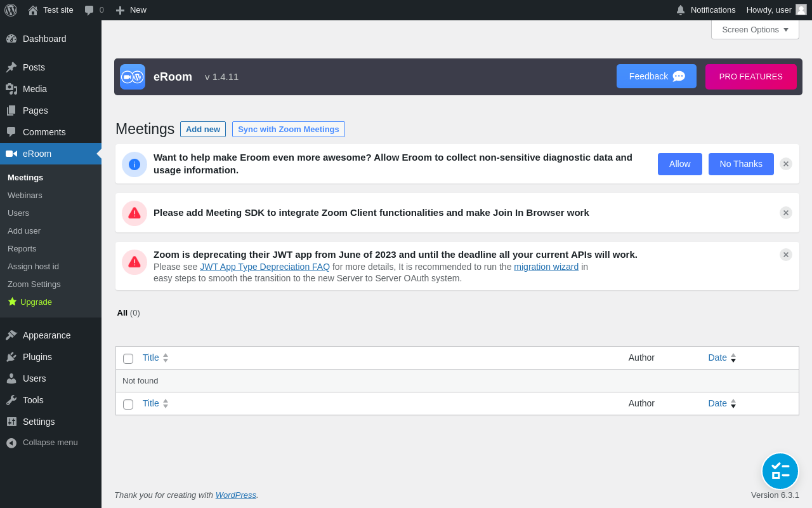The width and height of the screenshot is (812, 508).
Task: Open the Plugins menu
Action: 51,357
